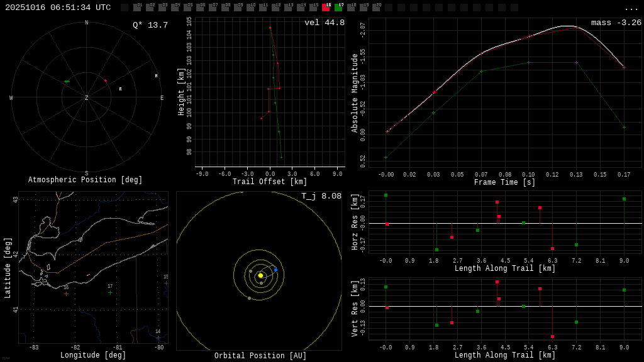Click the red meteor marker in sky plot

point(105,80)
